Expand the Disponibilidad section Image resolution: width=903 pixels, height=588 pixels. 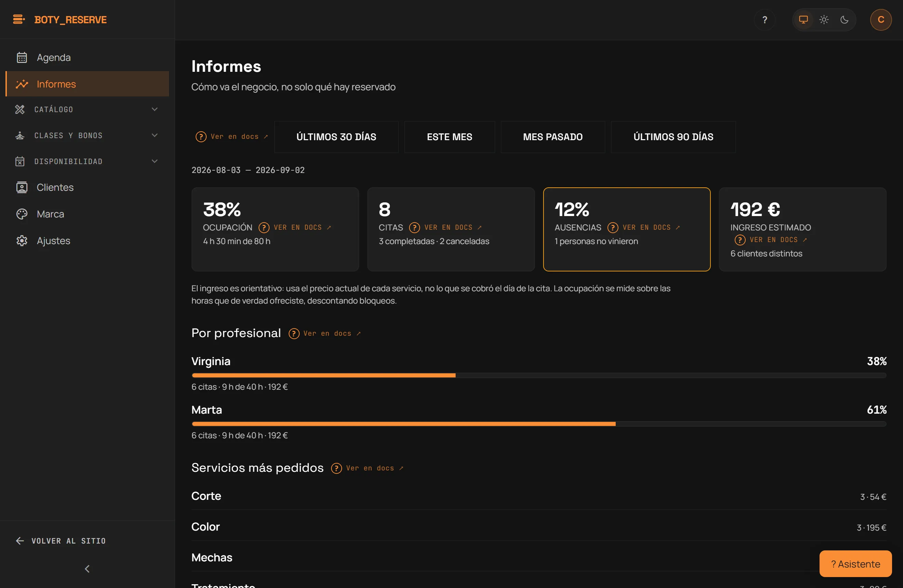click(x=87, y=161)
